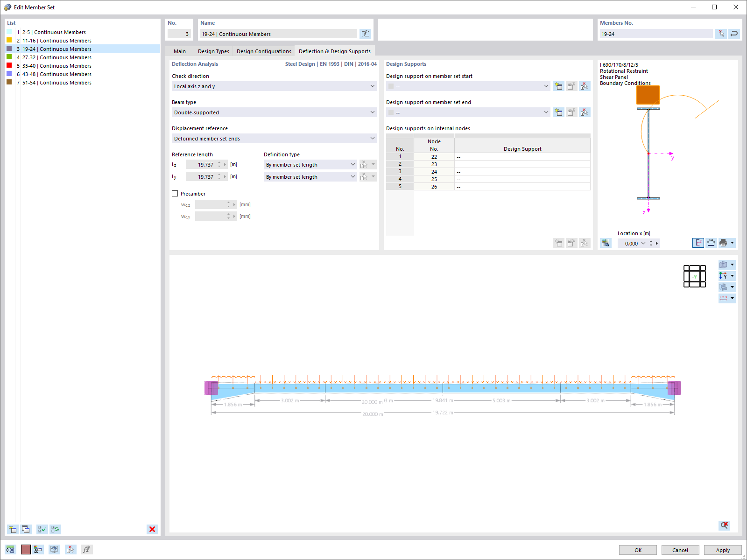Screen dimensions: 747x560
Task: Expand the print options arrow
Action: (x=733, y=243)
